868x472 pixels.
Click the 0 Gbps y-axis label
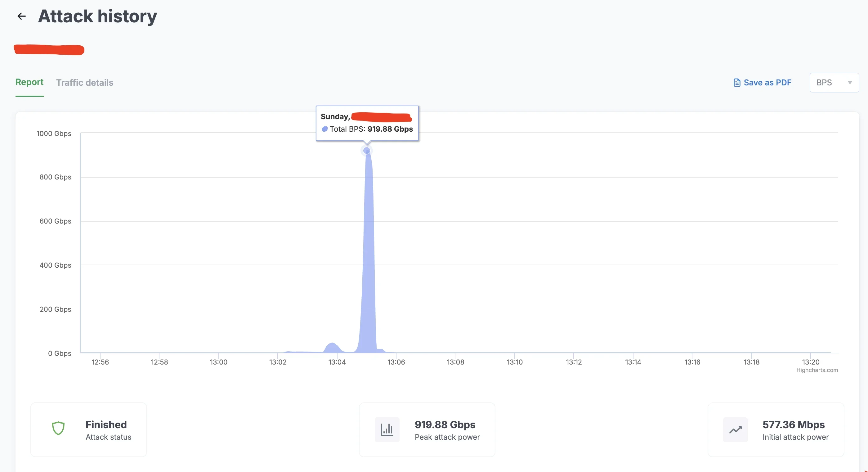click(x=60, y=354)
